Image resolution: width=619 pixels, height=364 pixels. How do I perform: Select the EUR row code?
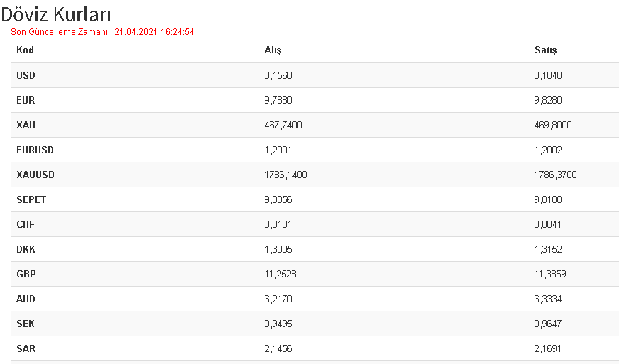pyautogui.click(x=26, y=100)
